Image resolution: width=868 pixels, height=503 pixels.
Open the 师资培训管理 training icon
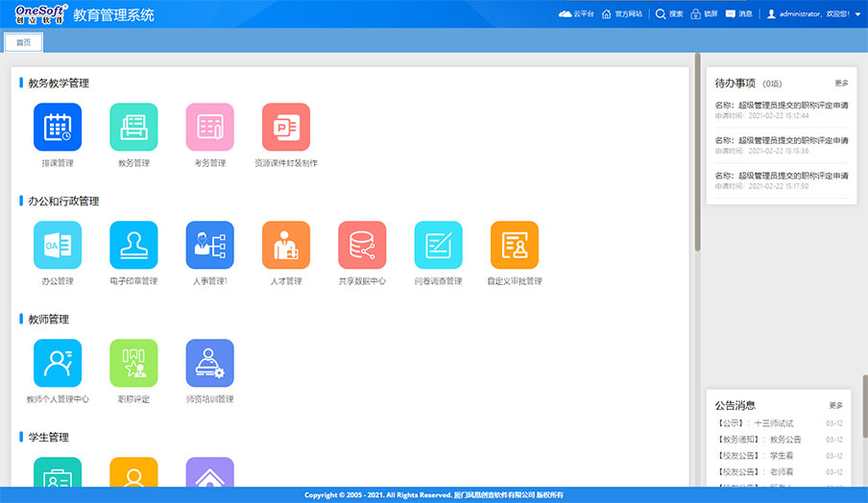pos(209,364)
